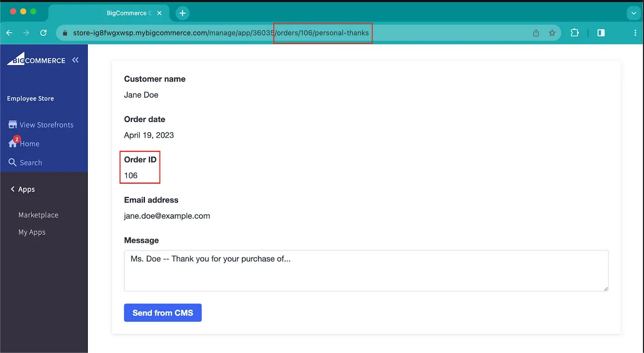Open the browser extensions puzzle icon
This screenshot has height=353, width=644.
point(575,33)
